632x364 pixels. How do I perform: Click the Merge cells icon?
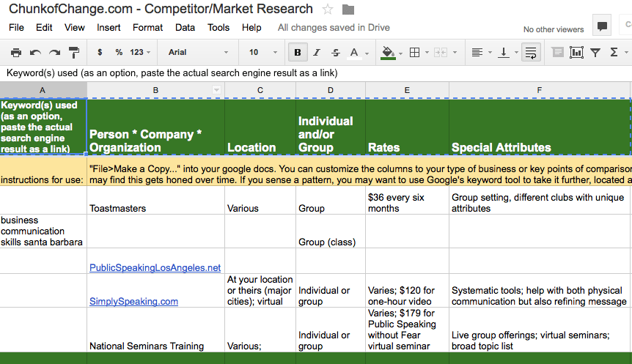click(440, 52)
